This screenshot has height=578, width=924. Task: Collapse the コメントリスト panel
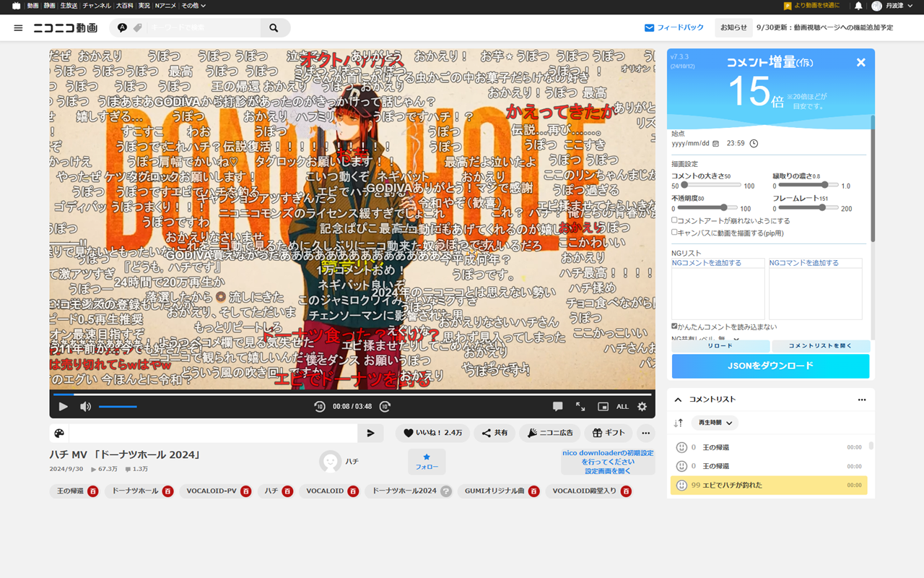coord(678,400)
